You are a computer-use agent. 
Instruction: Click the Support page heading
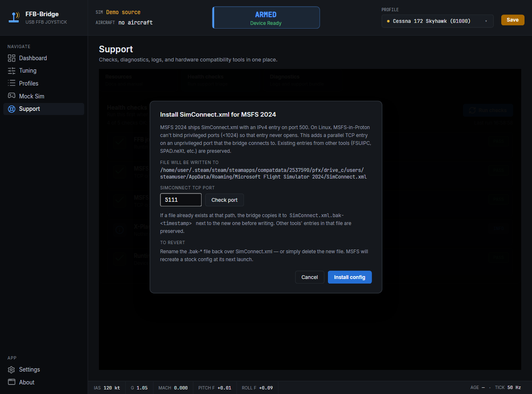[x=116, y=49]
